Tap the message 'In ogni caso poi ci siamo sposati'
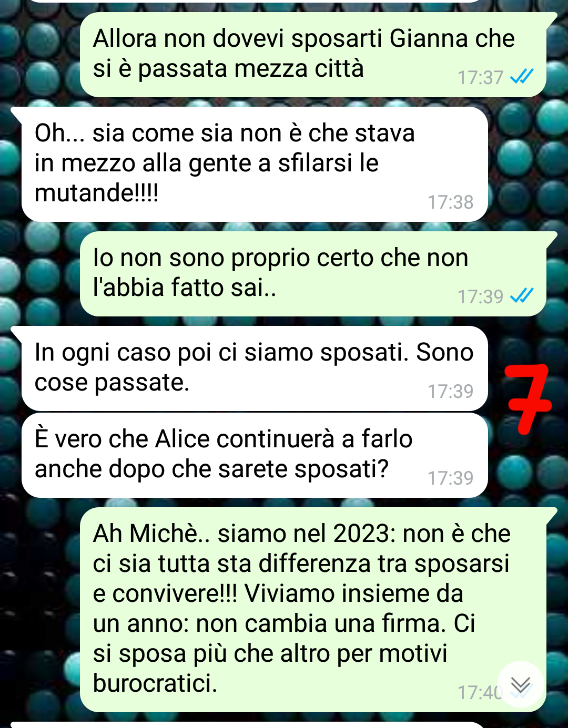This screenshot has height=728, width=568. point(255,368)
